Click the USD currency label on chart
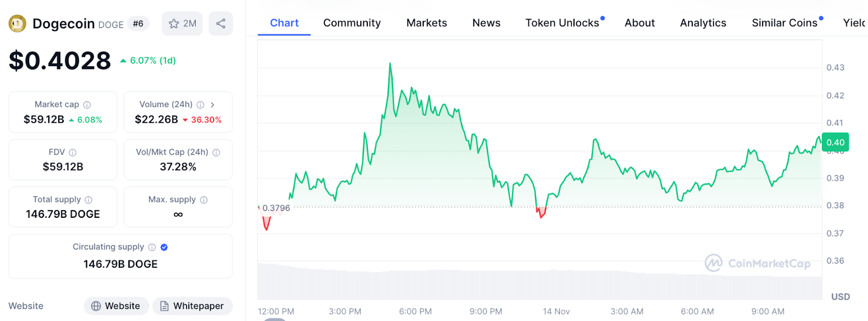The height and width of the screenshot is (321, 868). point(840,297)
